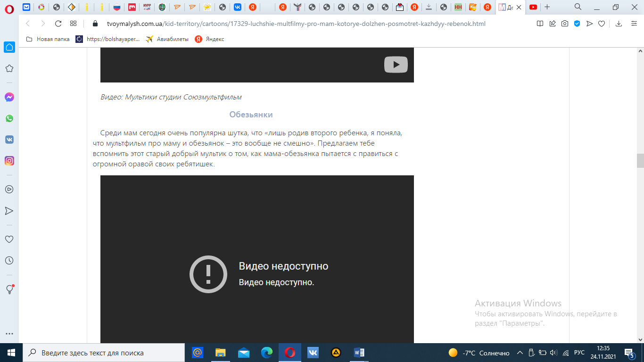Take a snapshot with the camera icon

(x=565, y=24)
